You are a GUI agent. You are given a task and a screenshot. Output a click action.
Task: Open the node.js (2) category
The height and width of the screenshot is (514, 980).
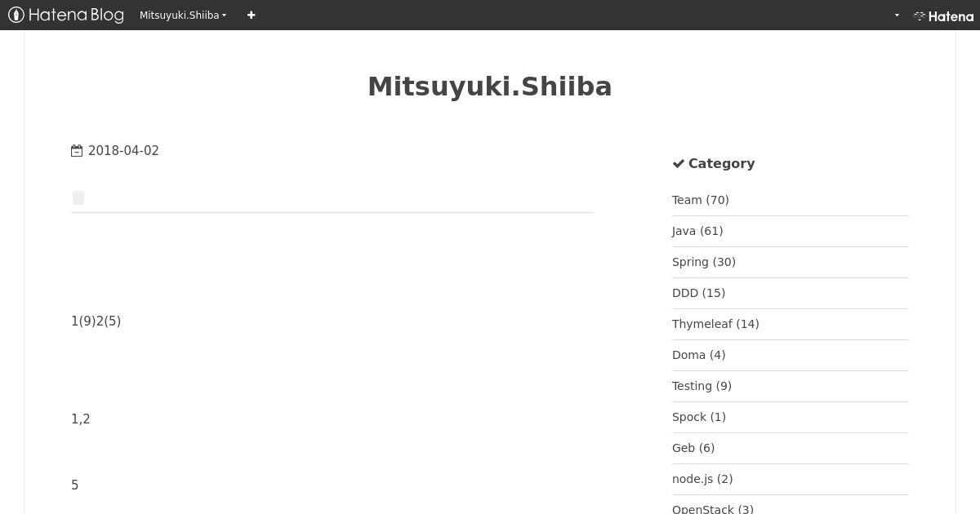coord(702,479)
